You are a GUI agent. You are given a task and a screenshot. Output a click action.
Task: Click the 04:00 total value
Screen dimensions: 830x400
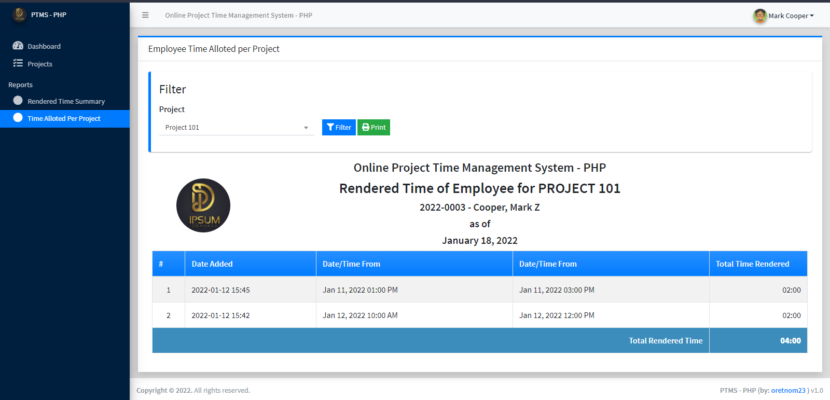click(790, 341)
